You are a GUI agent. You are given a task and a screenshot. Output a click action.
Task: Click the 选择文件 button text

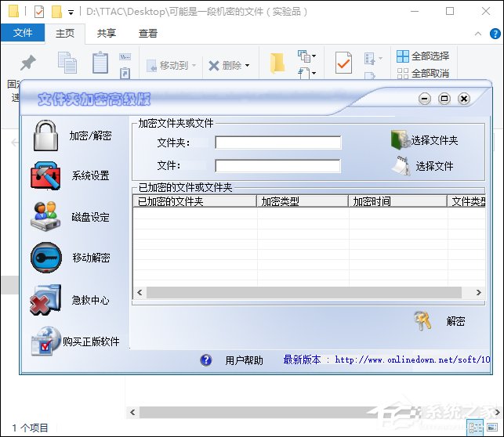(x=434, y=166)
